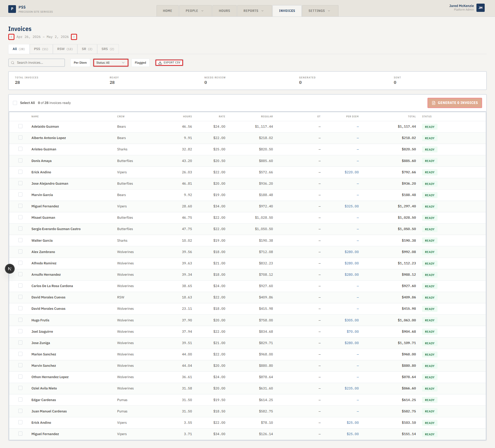
Task: Click Marvin Sanchez's name
Action: (x=44, y=366)
